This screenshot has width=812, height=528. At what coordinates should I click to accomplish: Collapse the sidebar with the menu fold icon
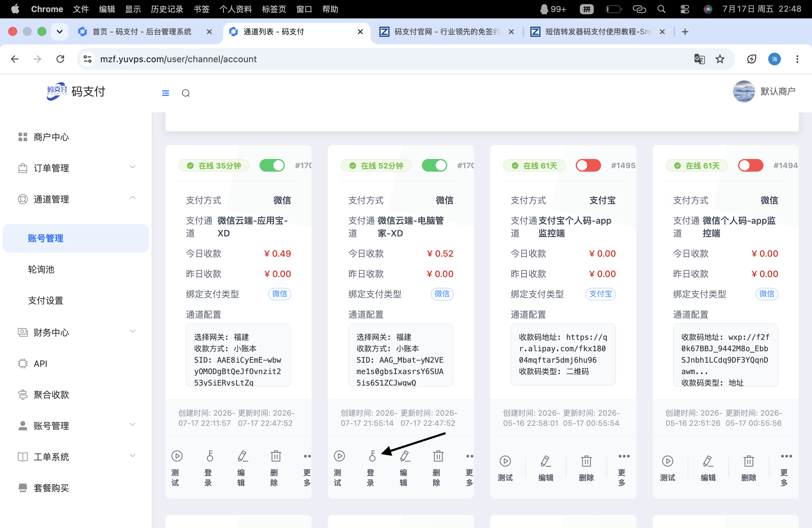pyautogui.click(x=166, y=93)
